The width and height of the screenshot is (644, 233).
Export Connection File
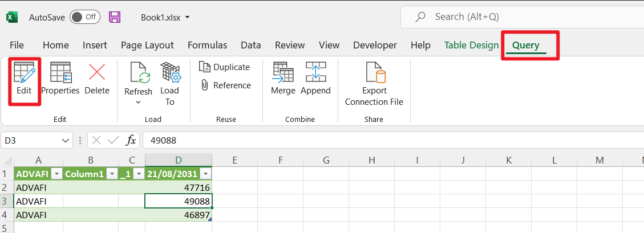[374, 84]
